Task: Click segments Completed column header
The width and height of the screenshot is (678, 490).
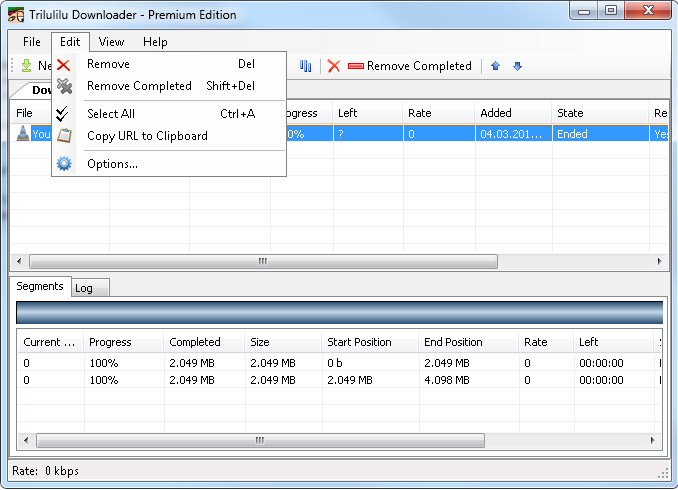Action: coord(205,342)
